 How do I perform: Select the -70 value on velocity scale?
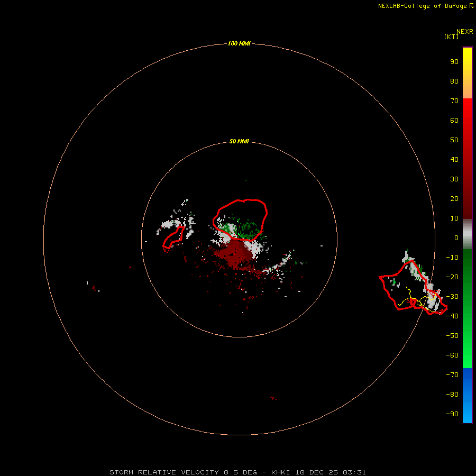pyautogui.click(x=452, y=374)
